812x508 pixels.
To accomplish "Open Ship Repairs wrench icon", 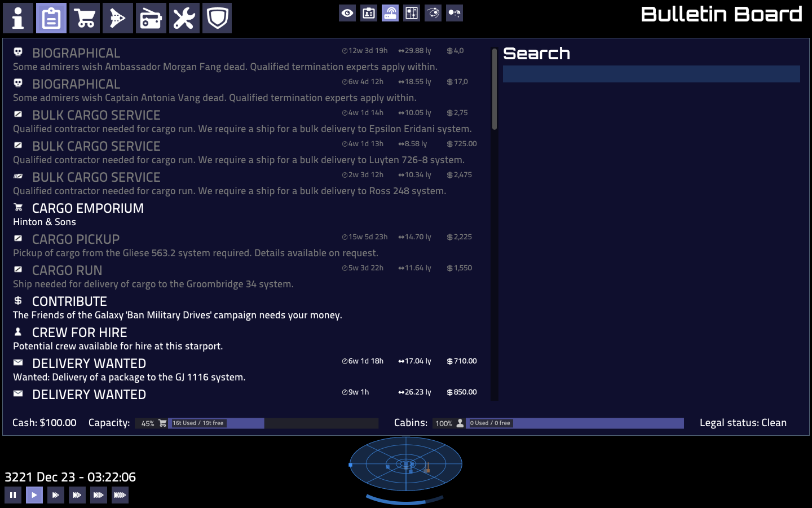I will click(x=184, y=18).
